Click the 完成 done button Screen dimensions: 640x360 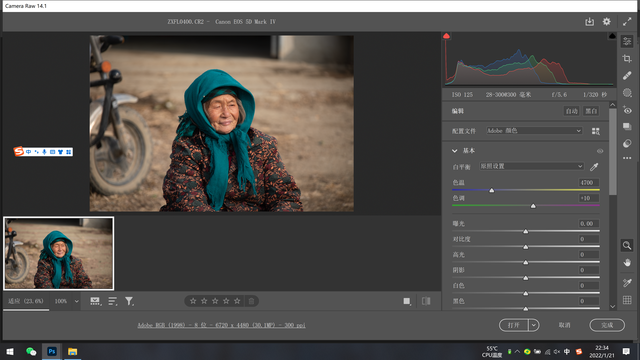pyautogui.click(x=607, y=325)
